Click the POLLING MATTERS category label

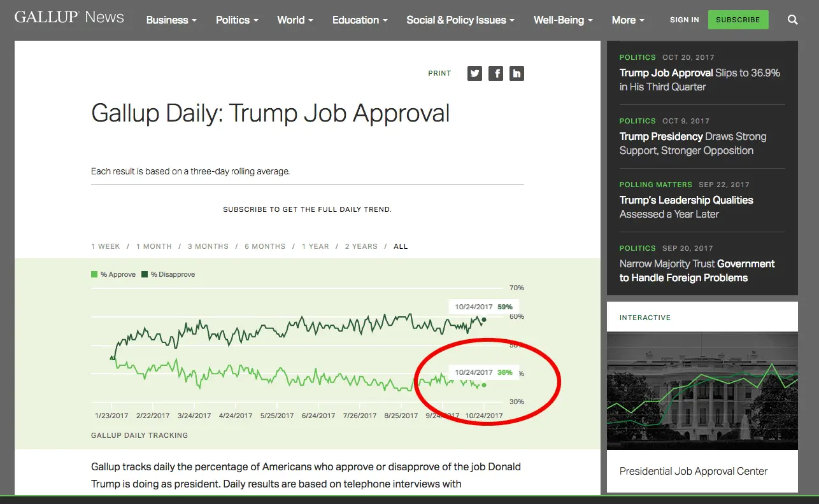pos(656,185)
